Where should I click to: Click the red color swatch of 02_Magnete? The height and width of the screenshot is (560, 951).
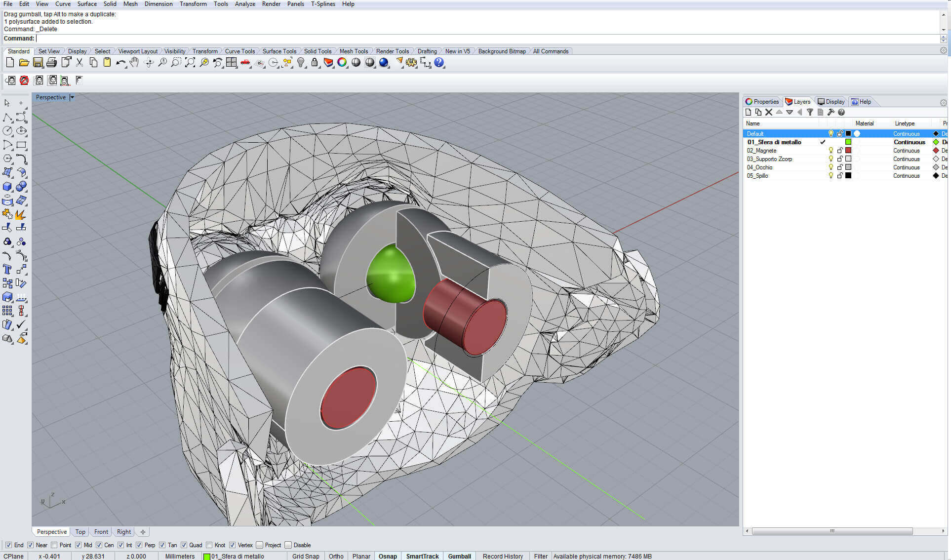pyautogui.click(x=848, y=151)
